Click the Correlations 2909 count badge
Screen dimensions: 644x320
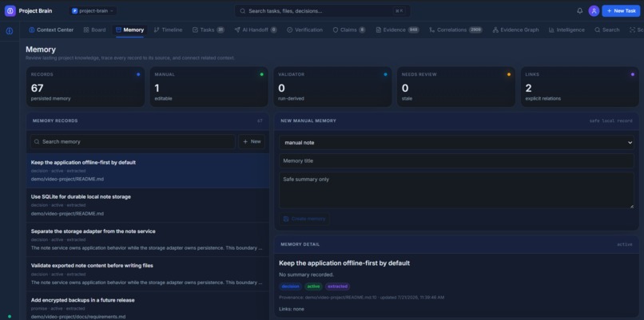point(475,30)
